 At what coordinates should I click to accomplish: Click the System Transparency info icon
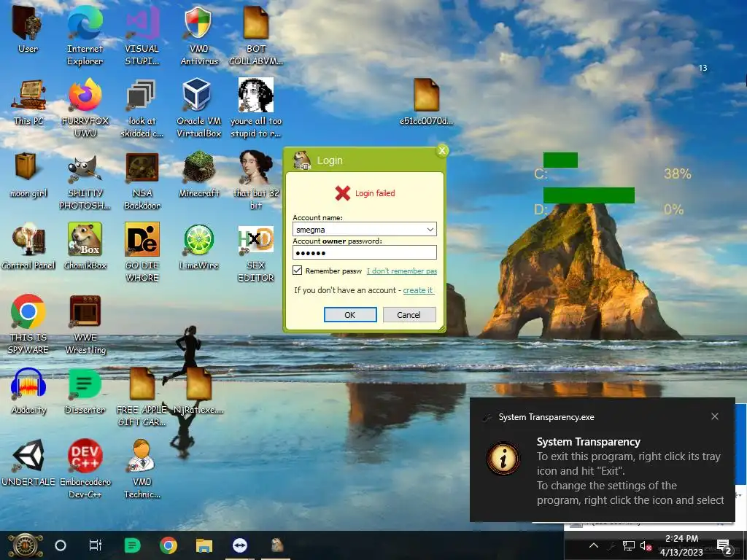click(503, 459)
